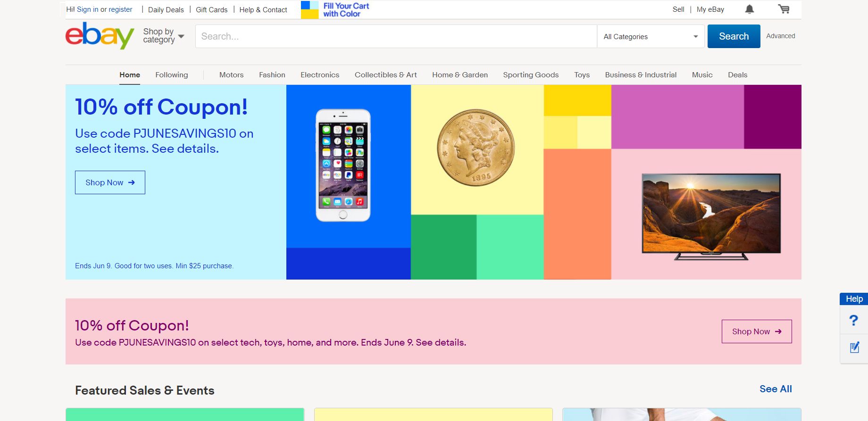The height and width of the screenshot is (421, 868).
Task: Open Business & Industrial category
Action: point(641,75)
